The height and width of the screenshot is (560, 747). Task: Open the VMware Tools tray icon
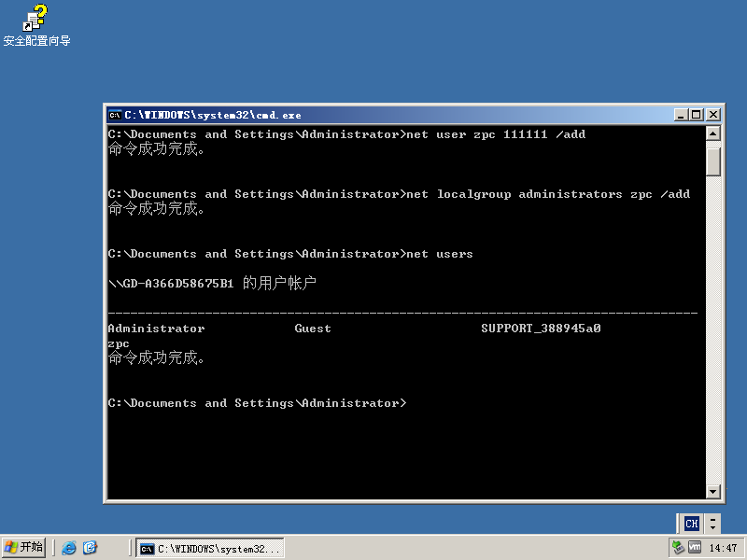[695, 548]
